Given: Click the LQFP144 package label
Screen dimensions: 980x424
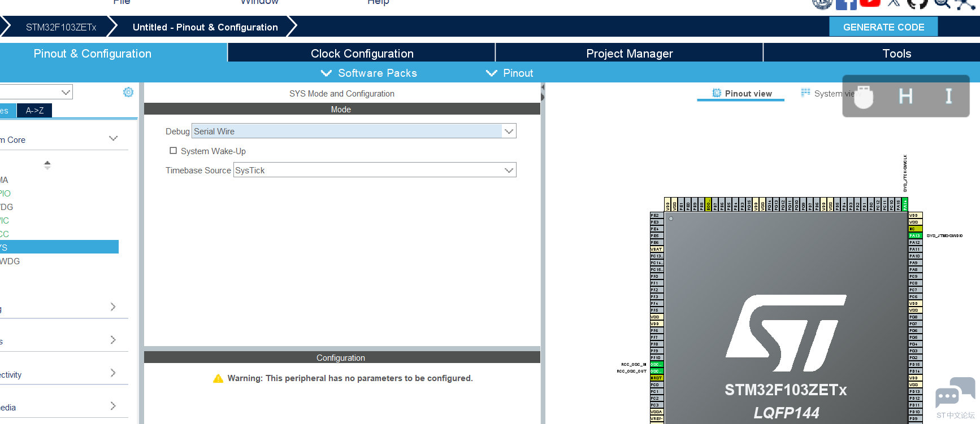Looking at the screenshot, I should tap(786, 413).
